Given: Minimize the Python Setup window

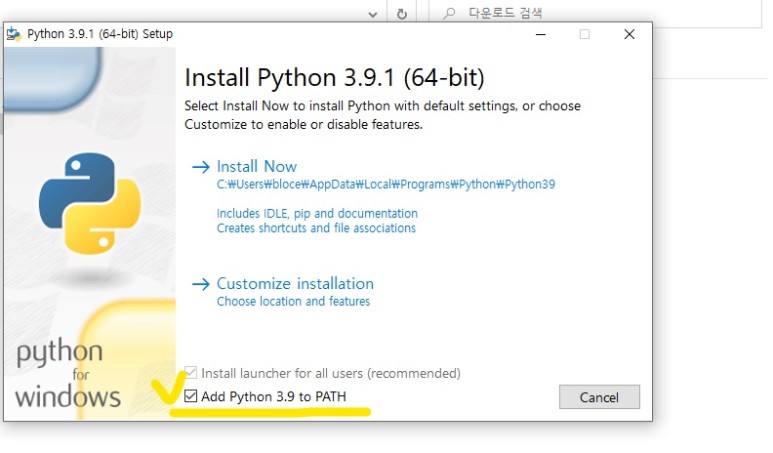Looking at the screenshot, I should point(541,34).
